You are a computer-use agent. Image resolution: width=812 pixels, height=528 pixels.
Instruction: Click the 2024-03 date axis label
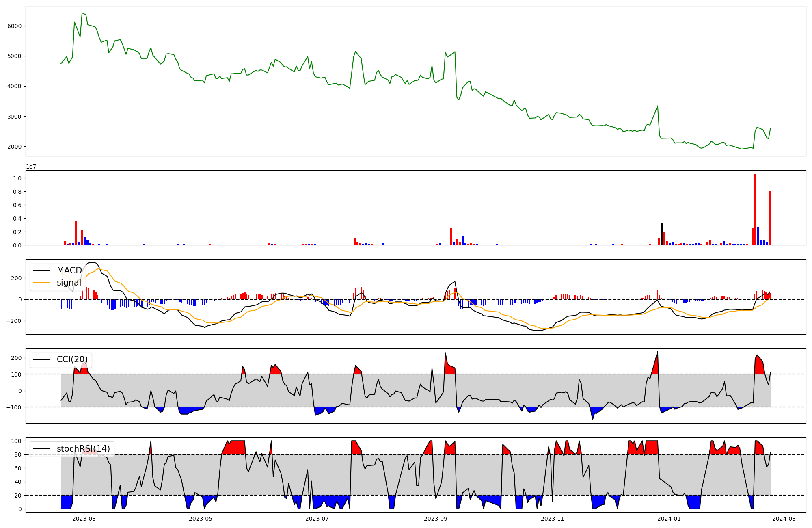tap(784, 519)
